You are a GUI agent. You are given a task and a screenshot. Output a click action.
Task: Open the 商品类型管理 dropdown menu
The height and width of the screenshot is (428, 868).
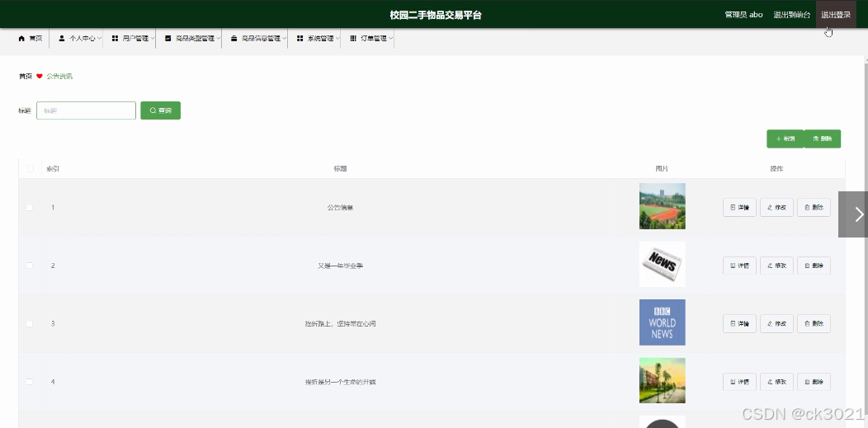[x=192, y=39]
